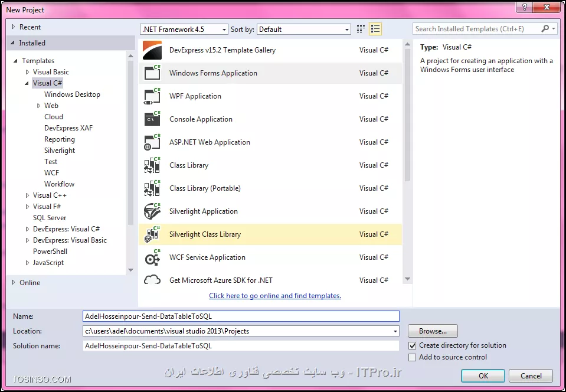Select Reporting template category
Screen dimensions: 566x392
[x=60, y=139]
